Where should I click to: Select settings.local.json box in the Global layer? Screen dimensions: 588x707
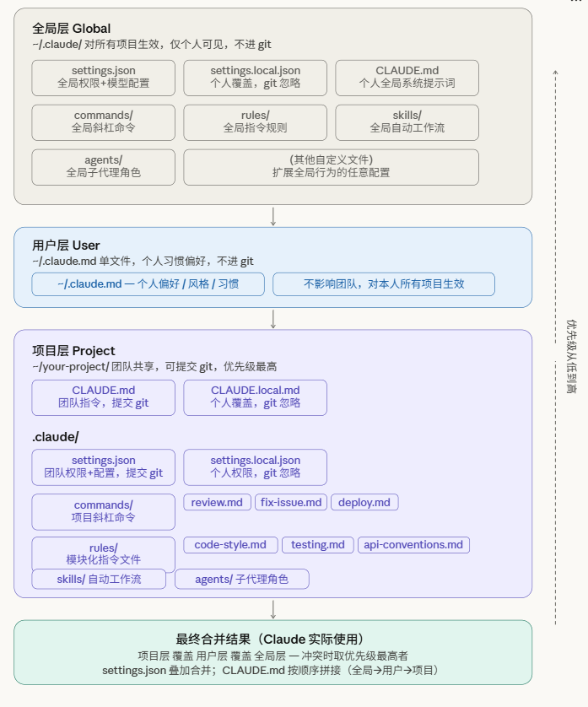(256, 78)
